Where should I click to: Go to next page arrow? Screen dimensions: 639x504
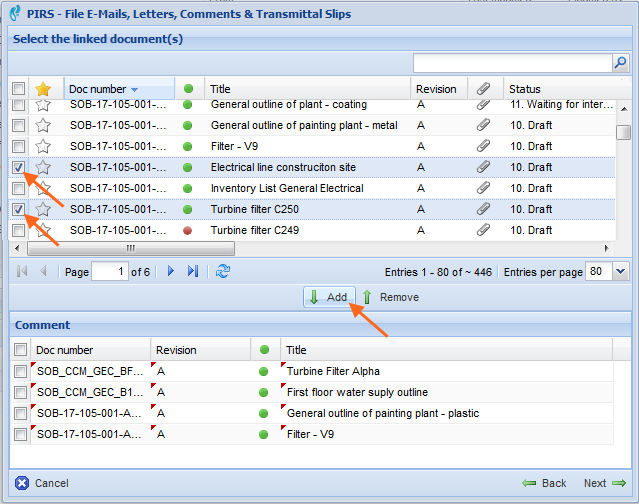click(171, 271)
